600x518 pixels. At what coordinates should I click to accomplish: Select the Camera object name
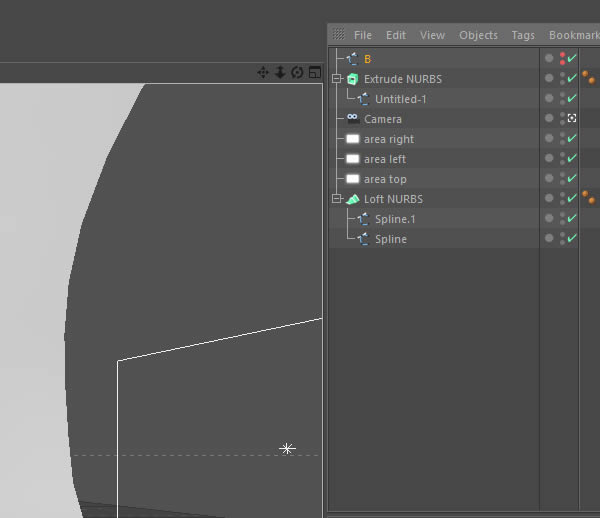pyautogui.click(x=383, y=119)
